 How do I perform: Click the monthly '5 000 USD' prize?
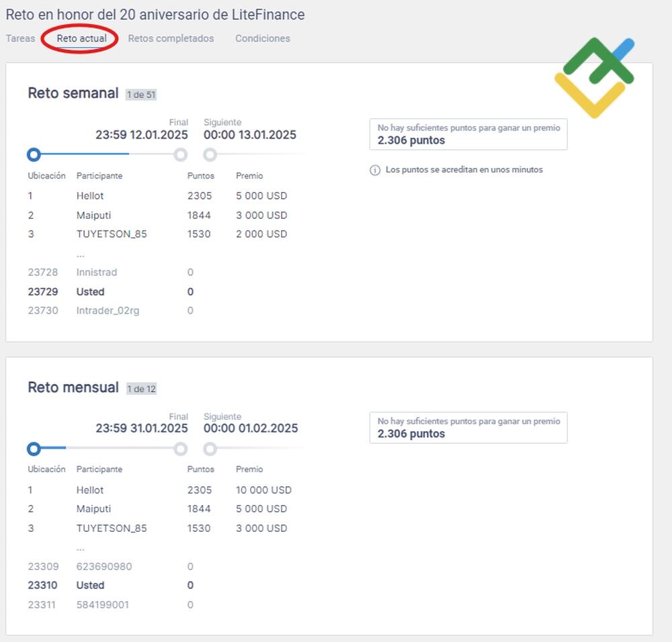point(261,509)
